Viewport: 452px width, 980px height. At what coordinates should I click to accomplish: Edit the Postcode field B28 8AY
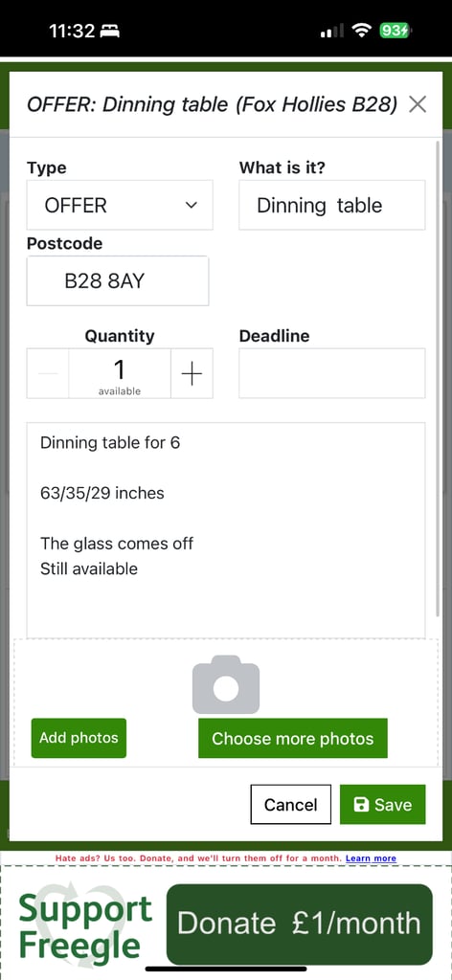(x=118, y=280)
